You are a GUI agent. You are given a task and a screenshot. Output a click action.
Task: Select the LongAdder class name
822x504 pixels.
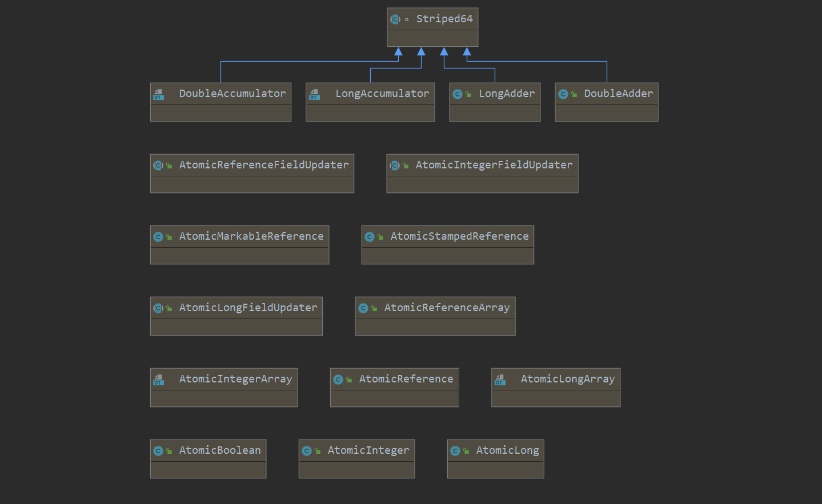tap(507, 94)
